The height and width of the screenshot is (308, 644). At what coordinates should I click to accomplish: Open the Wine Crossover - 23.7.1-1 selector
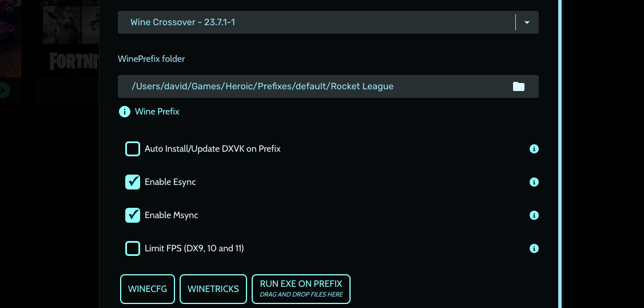[x=328, y=22]
